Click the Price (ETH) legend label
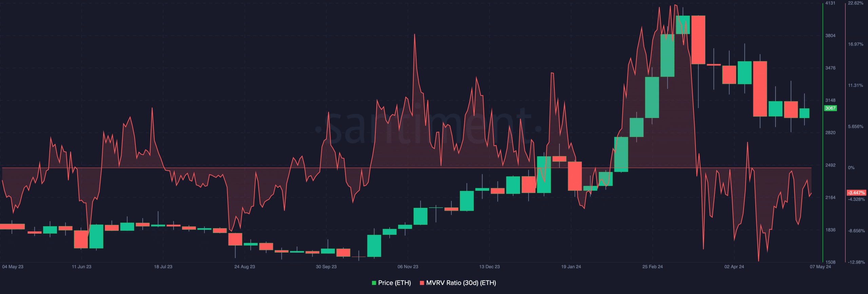The height and width of the screenshot is (294, 868). tap(394, 283)
